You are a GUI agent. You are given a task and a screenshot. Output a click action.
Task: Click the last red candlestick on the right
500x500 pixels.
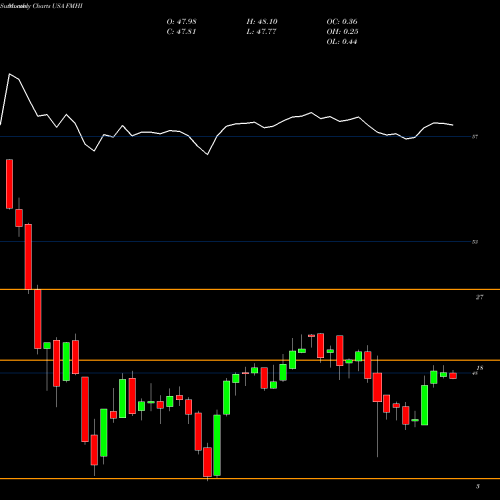coord(453,376)
